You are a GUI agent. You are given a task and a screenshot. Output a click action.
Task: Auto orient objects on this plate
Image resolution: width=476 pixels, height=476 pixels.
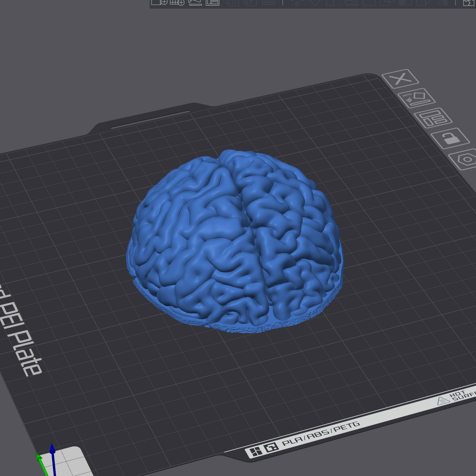click(x=416, y=99)
